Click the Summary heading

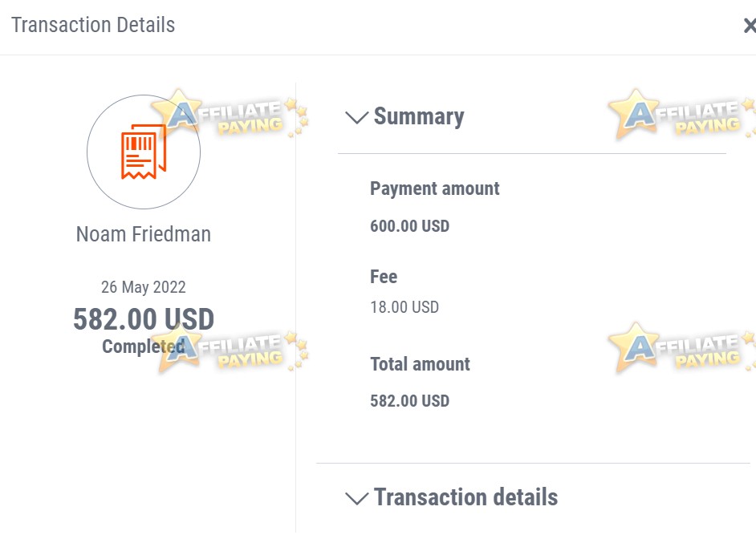(x=418, y=116)
